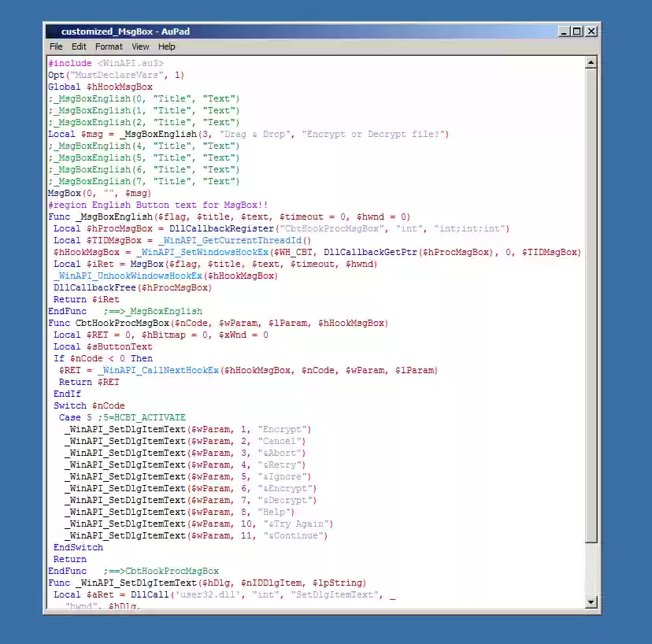Image resolution: width=652 pixels, height=644 pixels.
Task: Click the scrollbar up arrow
Action: [591, 62]
